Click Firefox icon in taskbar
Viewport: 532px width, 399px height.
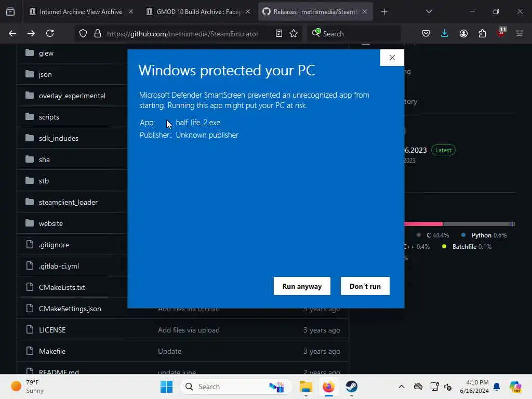pos(328,387)
